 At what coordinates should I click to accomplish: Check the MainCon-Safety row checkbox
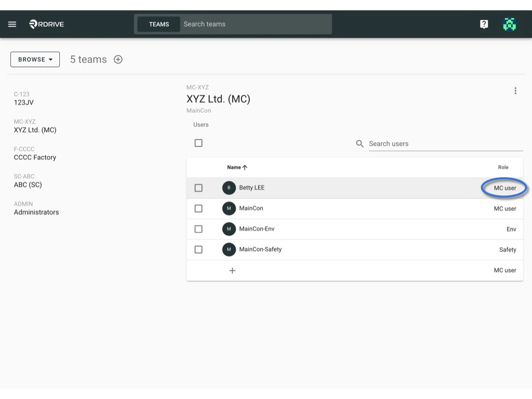click(x=198, y=249)
